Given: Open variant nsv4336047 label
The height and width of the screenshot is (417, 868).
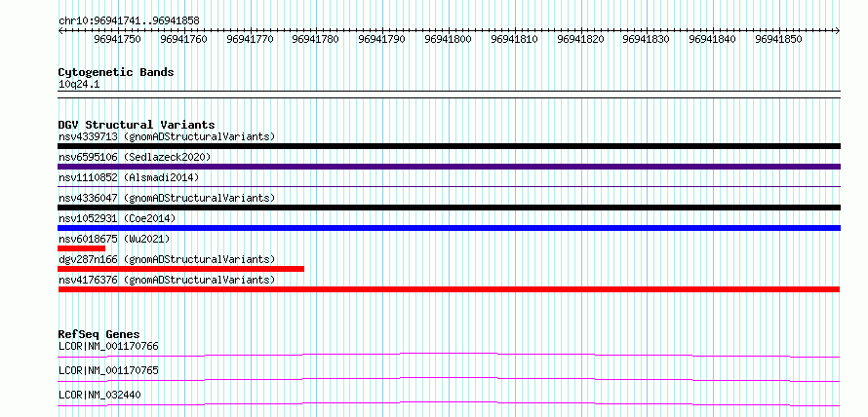Looking at the screenshot, I should point(167,198).
